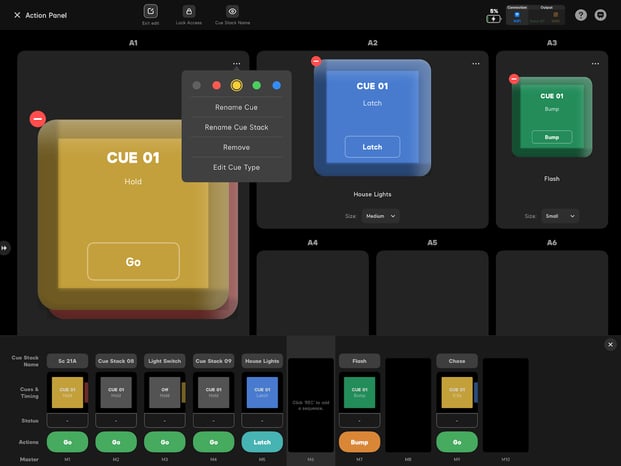Select the M9 yellow cue thumbnail
The image size is (621, 466).
pyautogui.click(x=457, y=392)
